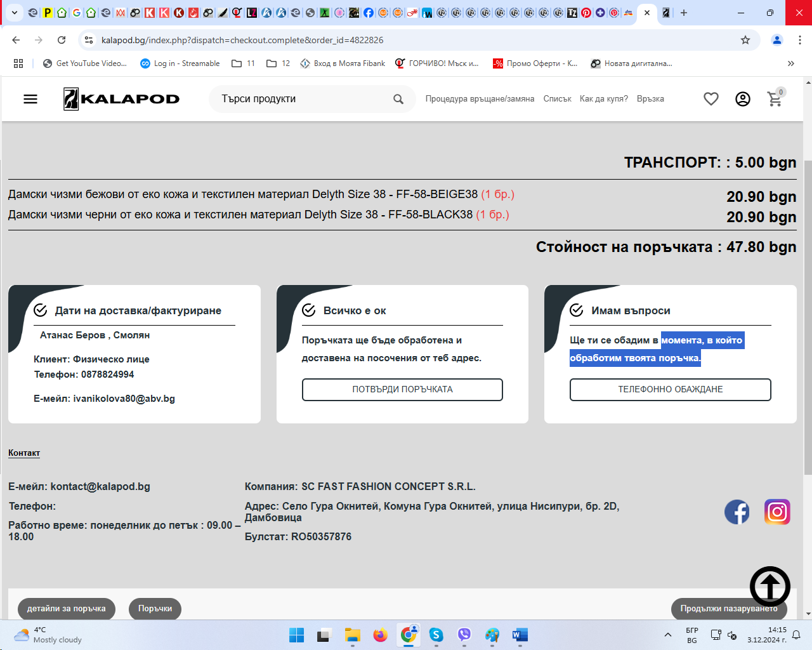
Task: Open the Връзка menu link
Action: tap(650, 99)
